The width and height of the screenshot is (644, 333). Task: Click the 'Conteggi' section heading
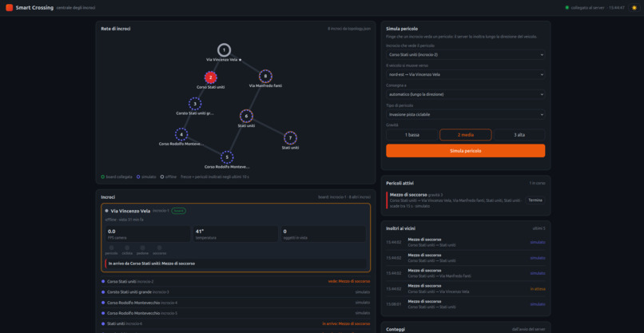(395, 329)
